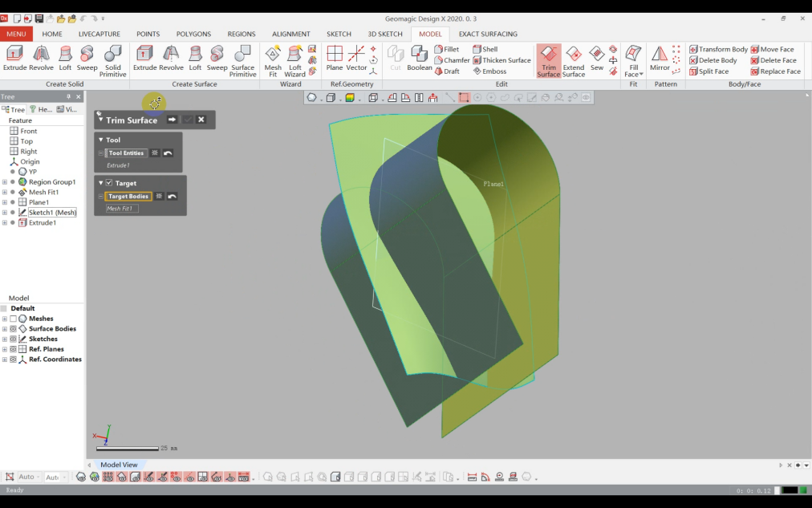Image resolution: width=812 pixels, height=508 pixels.
Task: Click the Tool Entities selection button
Action: tap(126, 153)
